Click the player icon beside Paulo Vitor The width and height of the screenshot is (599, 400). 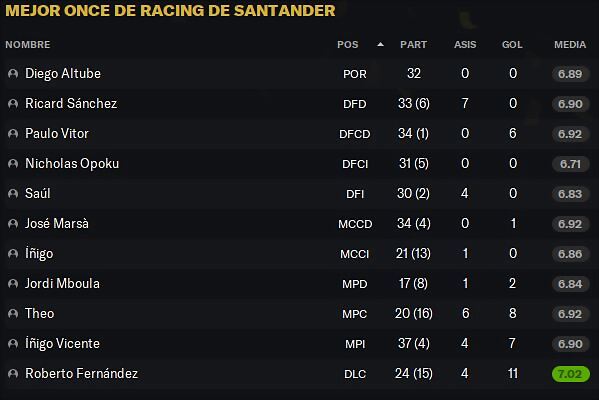[13, 134]
